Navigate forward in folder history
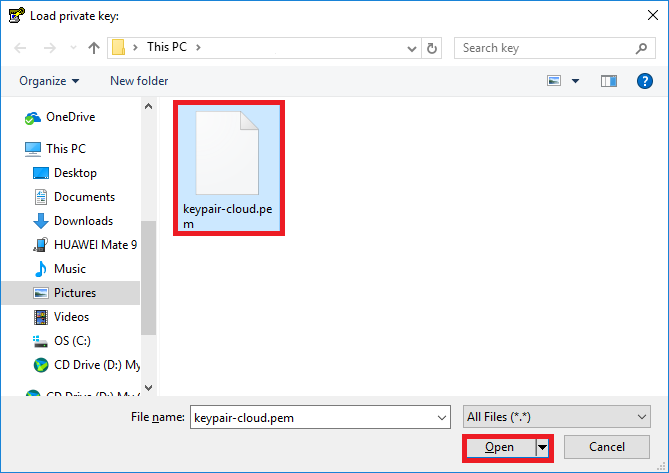The image size is (669, 473). (x=50, y=48)
